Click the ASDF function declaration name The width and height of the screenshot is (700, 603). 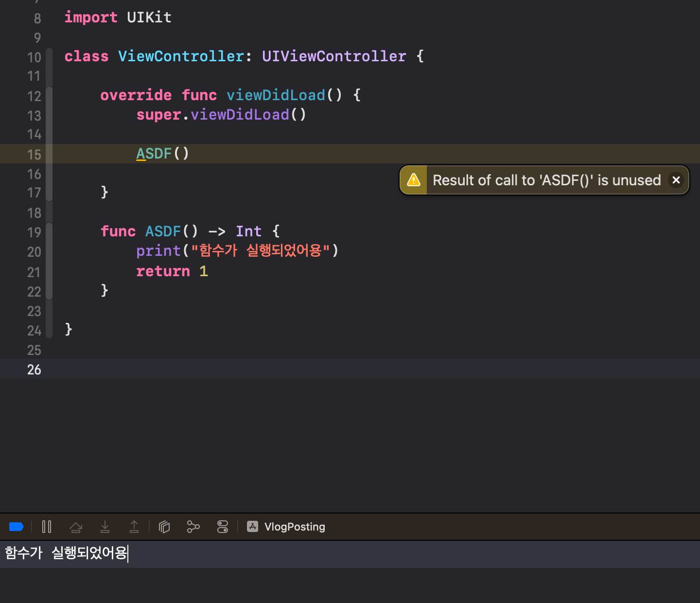163,231
